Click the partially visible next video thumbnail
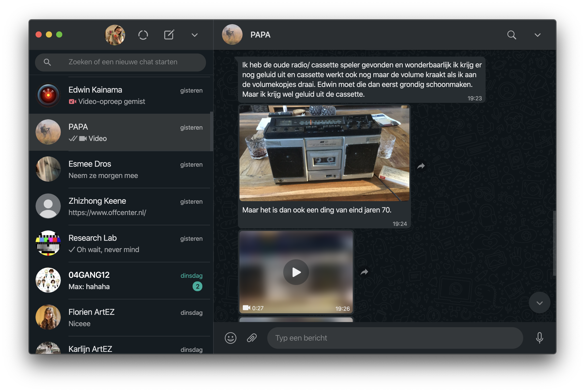This screenshot has height=392, width=585. 296,320
